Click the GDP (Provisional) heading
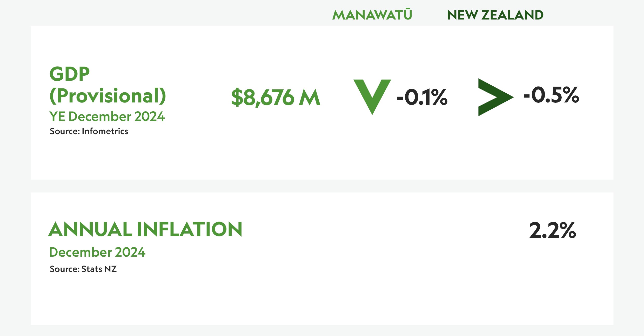 (108, 85)
